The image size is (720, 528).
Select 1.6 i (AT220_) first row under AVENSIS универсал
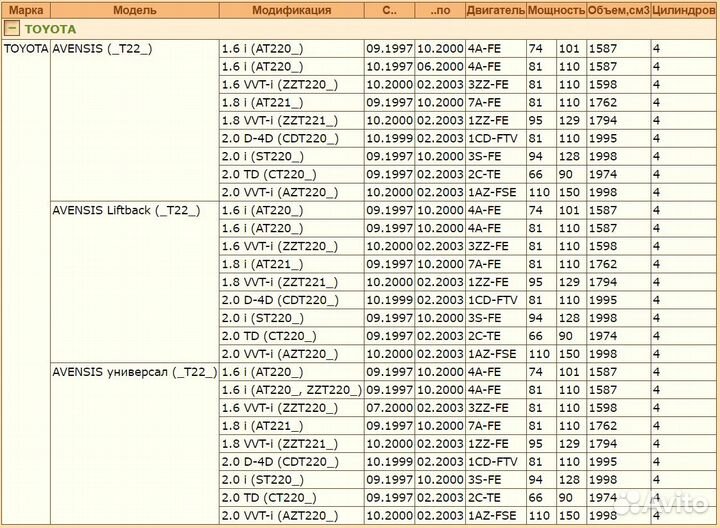pyautogui.click(x=262, y=372)
